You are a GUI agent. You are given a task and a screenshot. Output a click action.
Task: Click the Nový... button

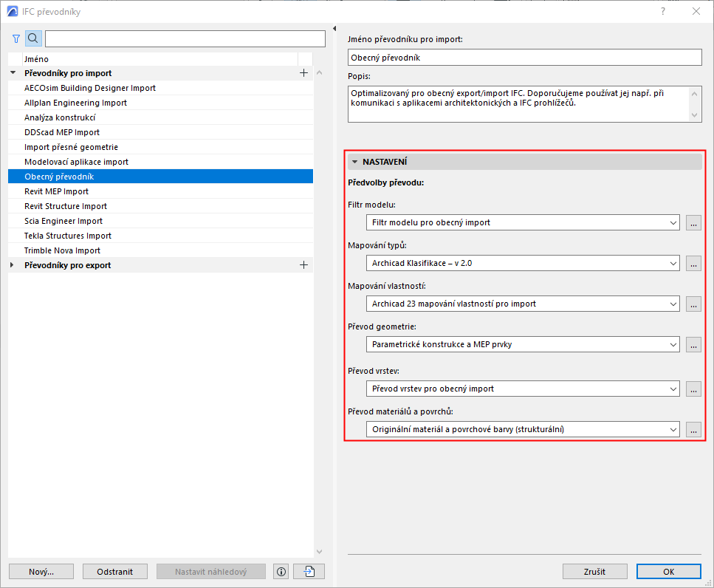41,572
